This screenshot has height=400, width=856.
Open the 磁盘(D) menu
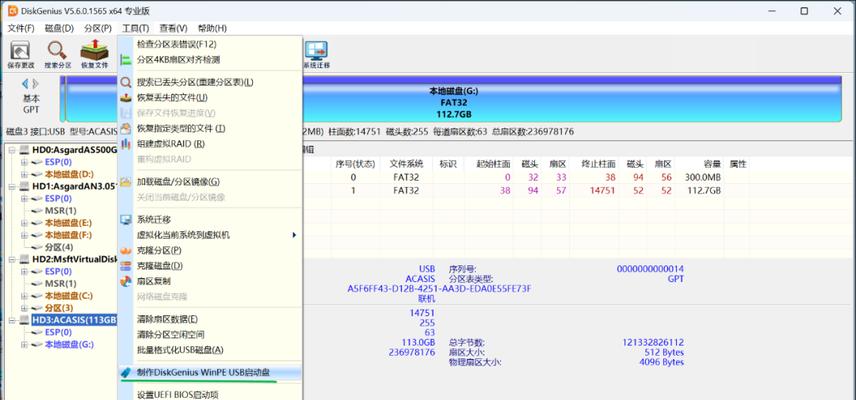tap(59, 28)
